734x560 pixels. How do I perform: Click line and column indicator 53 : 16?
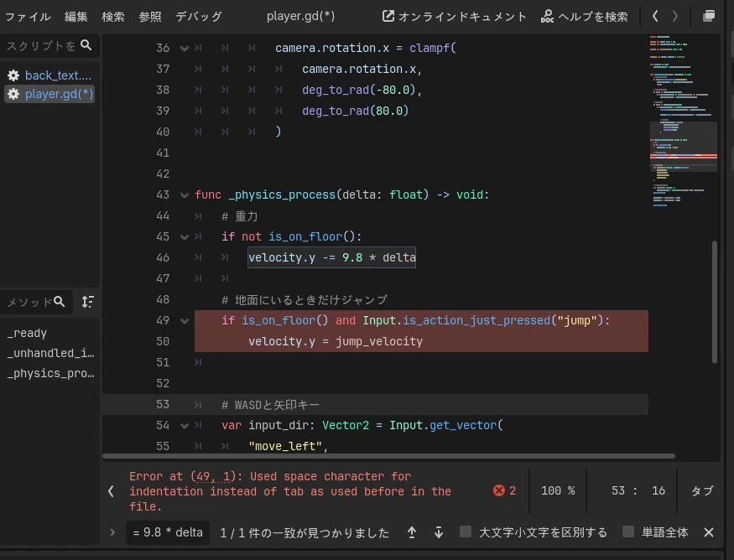tap(638, 490)
